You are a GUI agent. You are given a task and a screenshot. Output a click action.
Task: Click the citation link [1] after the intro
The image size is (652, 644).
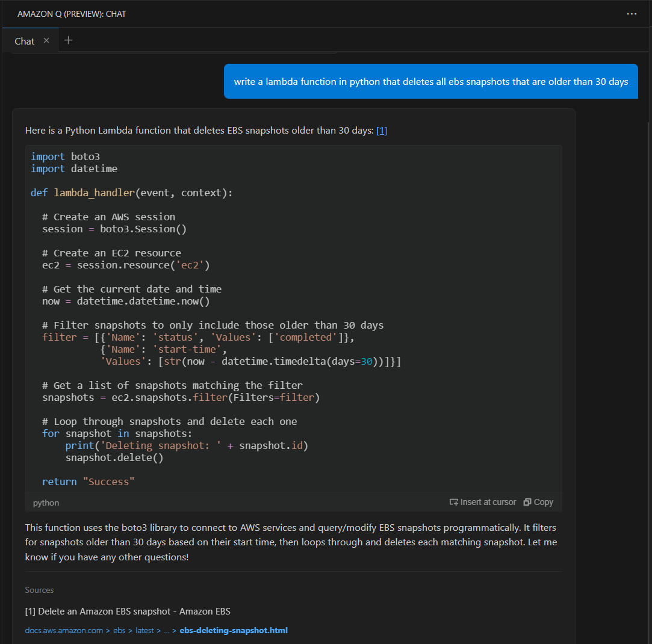pyautogui.click(x=382, y=131)
